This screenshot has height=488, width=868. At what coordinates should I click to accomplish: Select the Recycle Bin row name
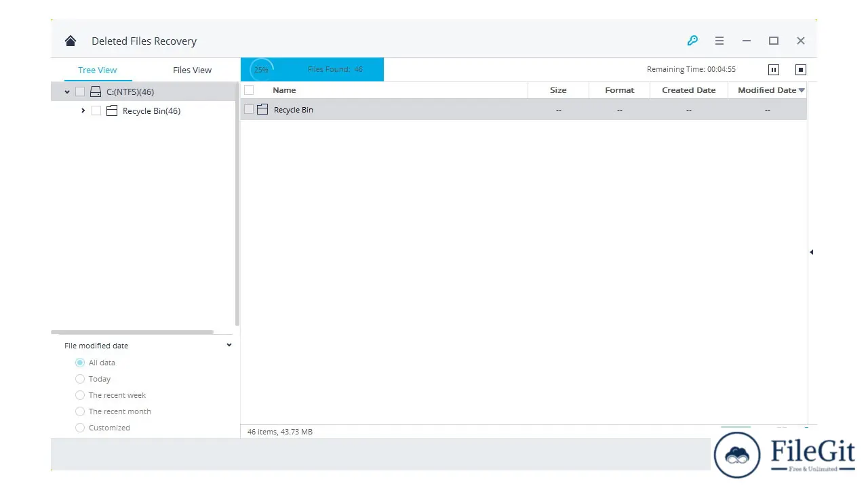pyautogui.click(x=294, y=110)
